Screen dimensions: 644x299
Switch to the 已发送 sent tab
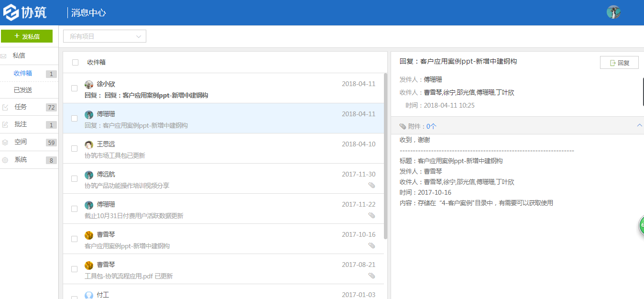[23, 90]
